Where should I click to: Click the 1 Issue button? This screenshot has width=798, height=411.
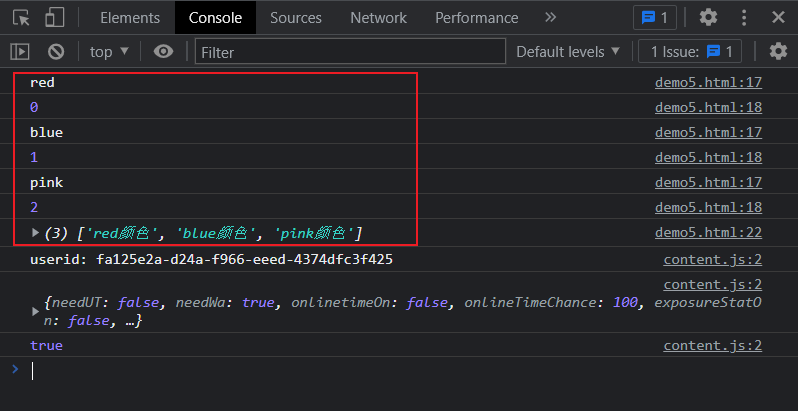(x=691, y=52)
